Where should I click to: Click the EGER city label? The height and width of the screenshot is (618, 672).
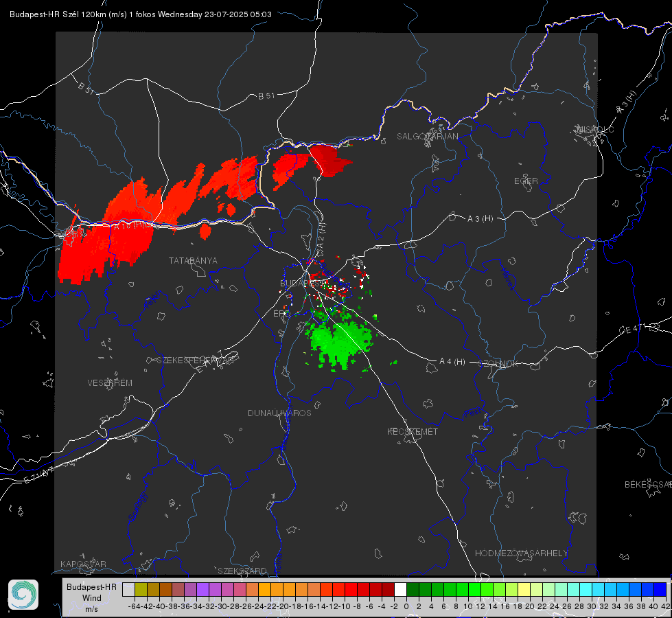pos(526,181)
